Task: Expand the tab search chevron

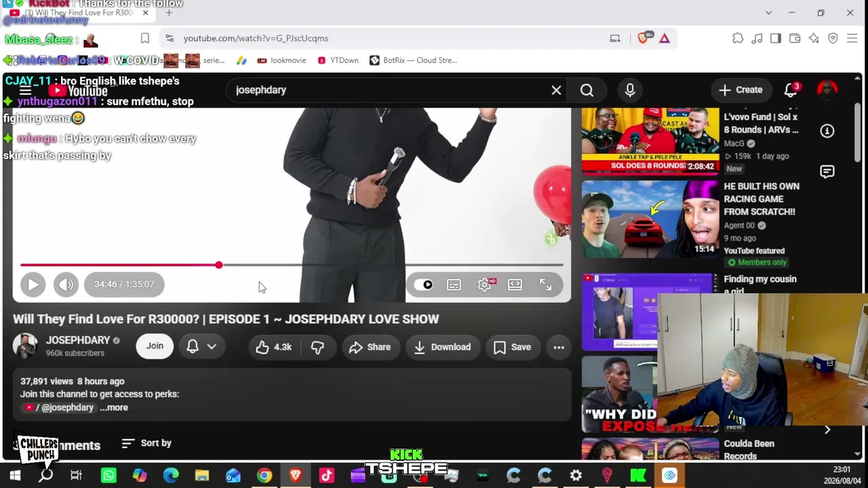Action: (768, 13)
